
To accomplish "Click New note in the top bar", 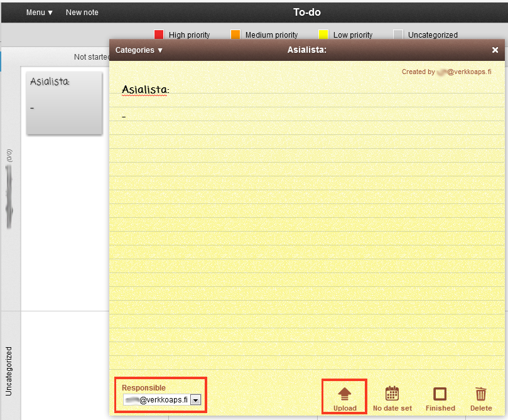I will pos(82,13).
